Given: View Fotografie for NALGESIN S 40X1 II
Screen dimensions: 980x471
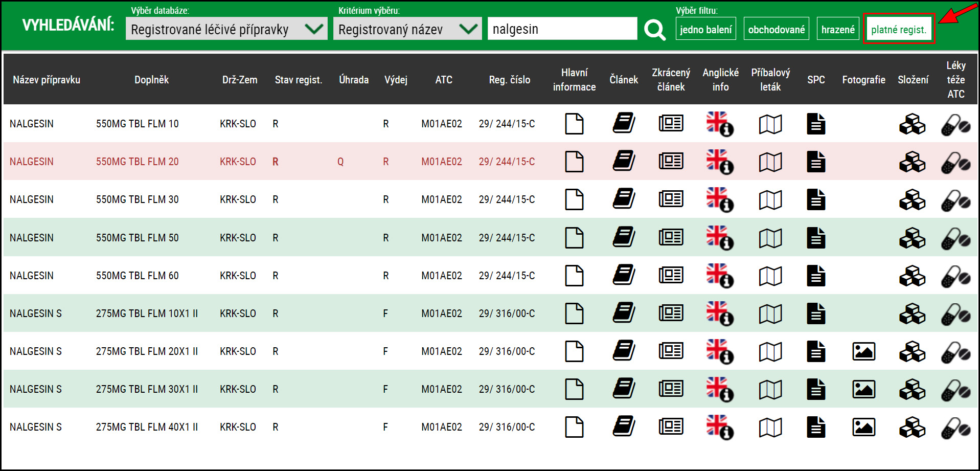Looking at the screenshot, I should (x=864, y=427).
